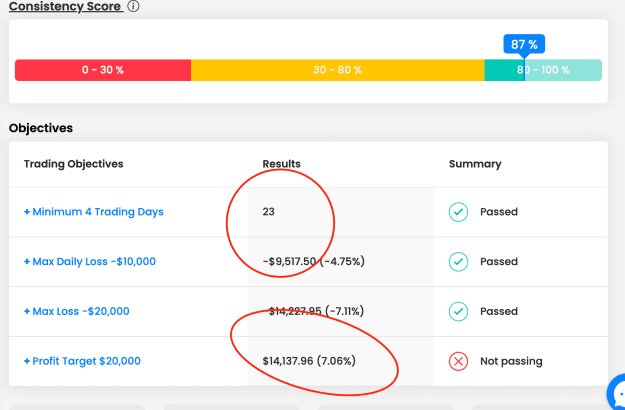The image size is (625, 410).
Task: Click the Summary column header
Action: click(475, 164)
